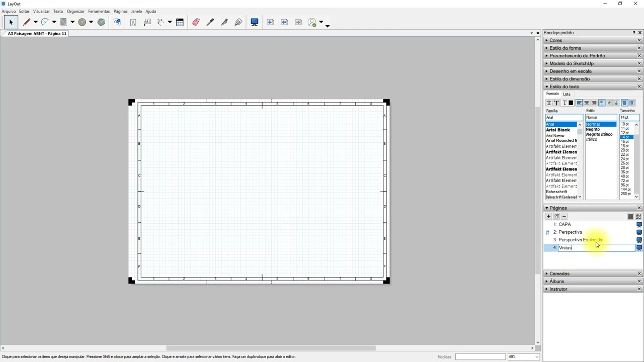644x362 pixels.
Task: Select the Offset tool
Action: point(117,22)
